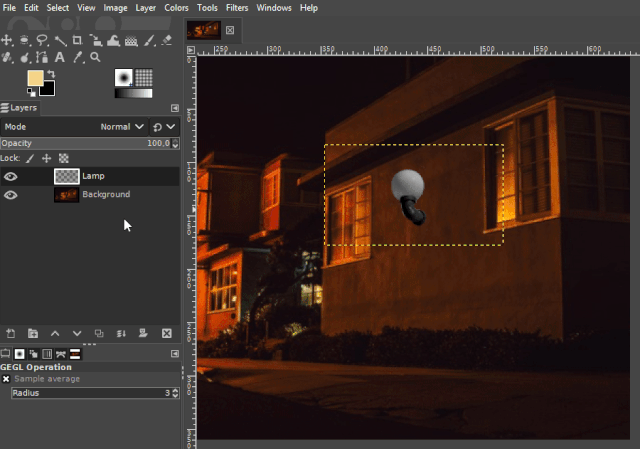Open the tool options panel configuration menu
The width and height of the screenshot is (640, 449).
pos(175,353)
